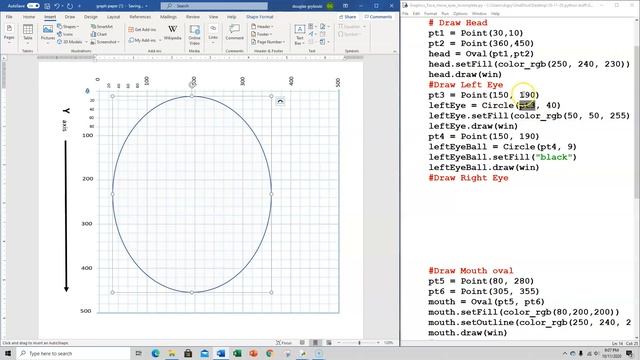This screenshot has width=640, height=360.
Task: Open the Pages dropdown in the ribbon
Action: [x=9, y=33]
